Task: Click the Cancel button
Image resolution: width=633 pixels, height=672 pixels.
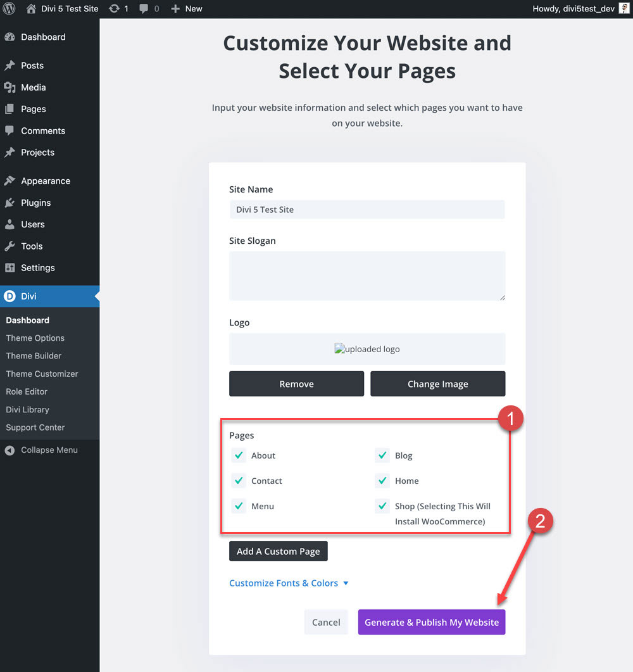Action: point(326,623)
